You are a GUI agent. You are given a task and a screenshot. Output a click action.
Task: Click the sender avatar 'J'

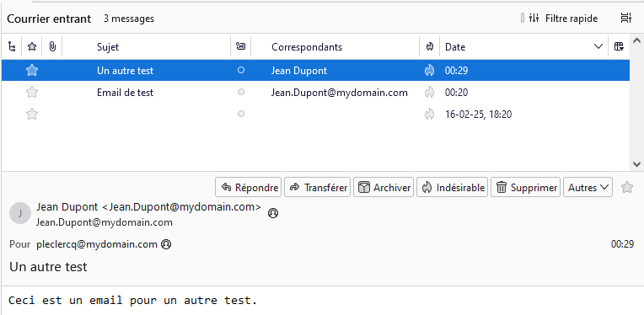point(20,213)
